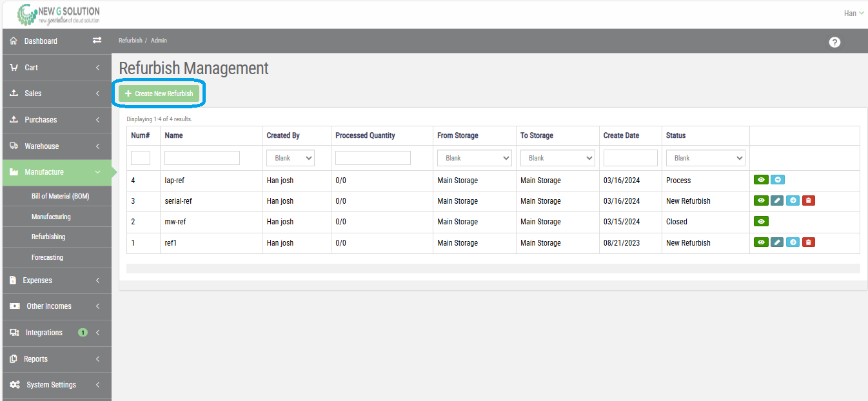Click the help question mark icon

tap(834, 42)
